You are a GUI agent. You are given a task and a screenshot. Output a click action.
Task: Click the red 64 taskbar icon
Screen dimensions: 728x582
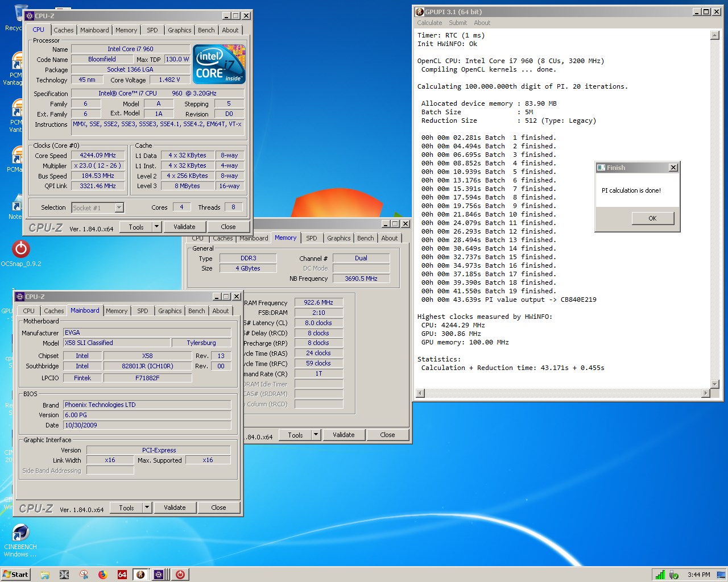(122, 575)
